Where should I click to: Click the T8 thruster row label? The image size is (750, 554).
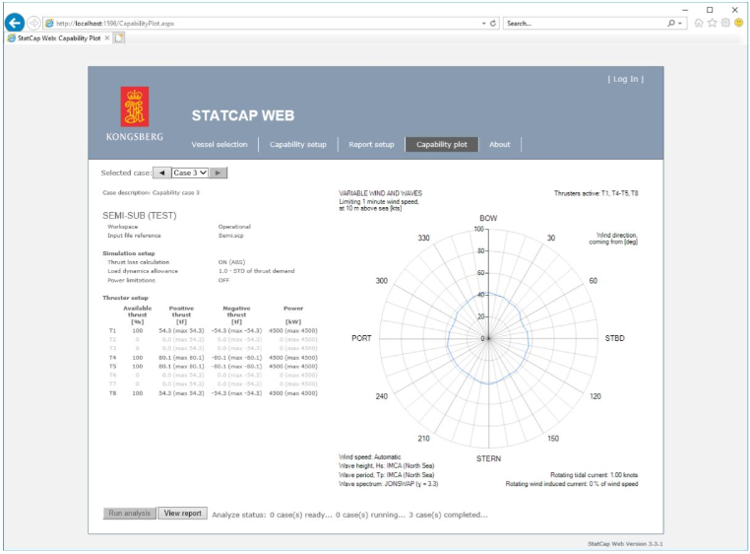pyautogui.click(x=112, y=393)
